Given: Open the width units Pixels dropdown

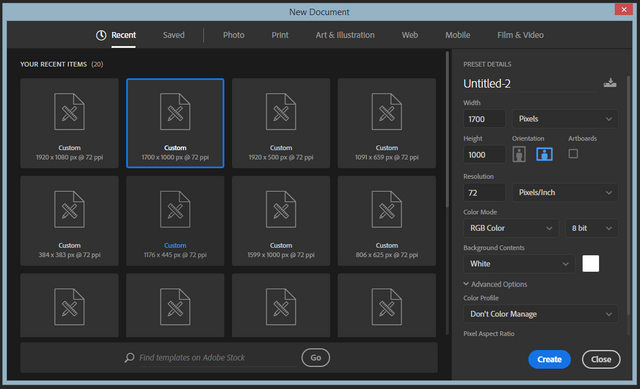Looking at the screenshot, I should 565,119.
